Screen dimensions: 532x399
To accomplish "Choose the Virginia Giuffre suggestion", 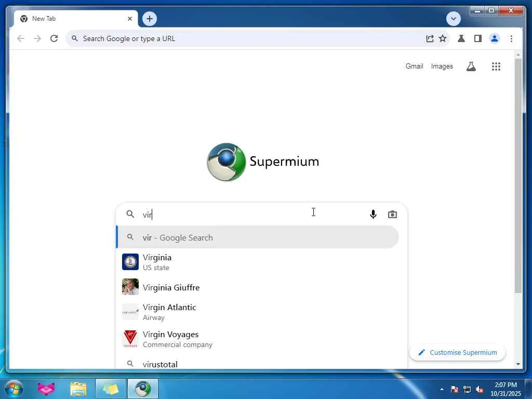I will pos(258,287).
